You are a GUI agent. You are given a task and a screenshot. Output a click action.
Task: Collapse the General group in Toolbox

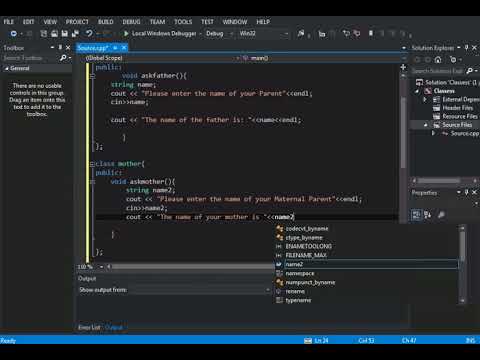pos(6,68)
